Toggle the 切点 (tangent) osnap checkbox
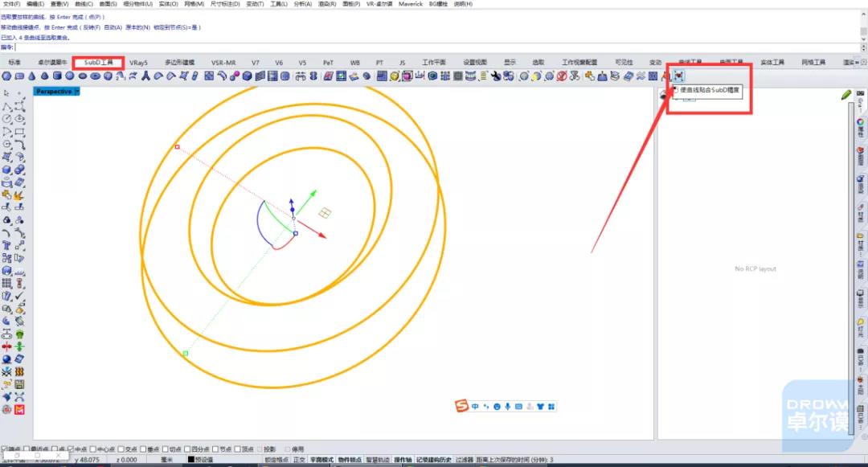Screen dimensions: 868x467 [x=166, y=449]
